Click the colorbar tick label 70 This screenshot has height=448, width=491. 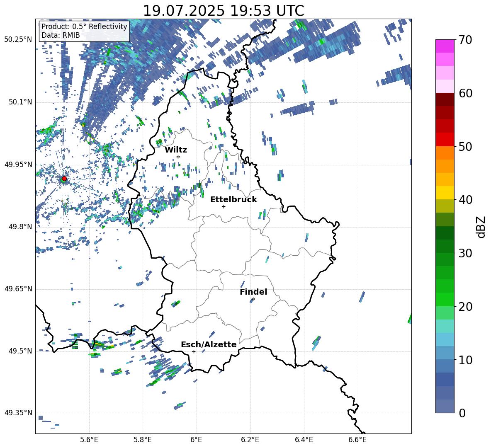(465, 40)
